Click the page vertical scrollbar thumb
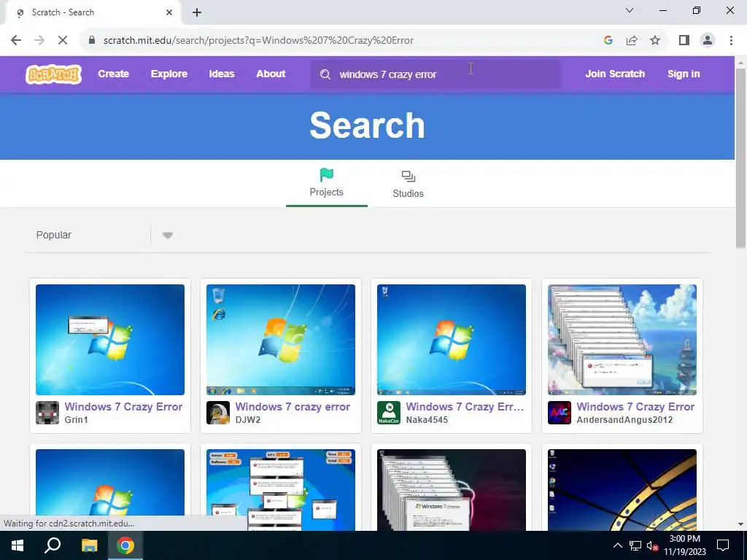Screen dimensions: 747x560 point(740,157)
